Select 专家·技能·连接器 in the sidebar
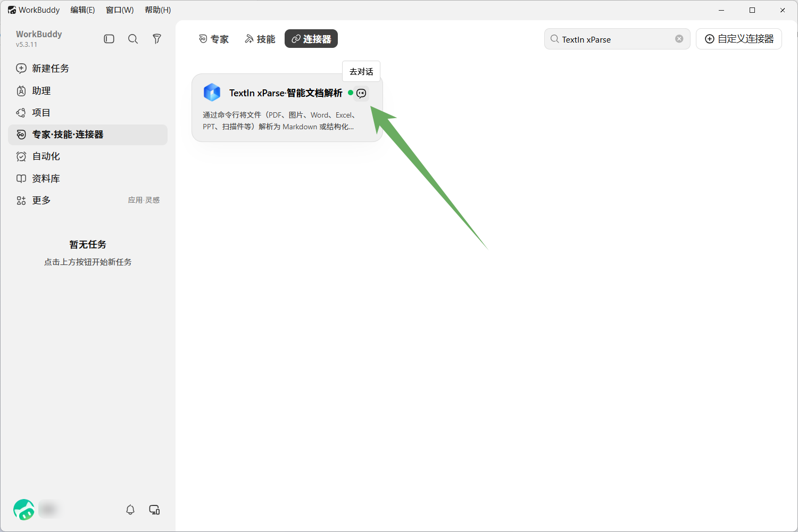 pos(88,135)
